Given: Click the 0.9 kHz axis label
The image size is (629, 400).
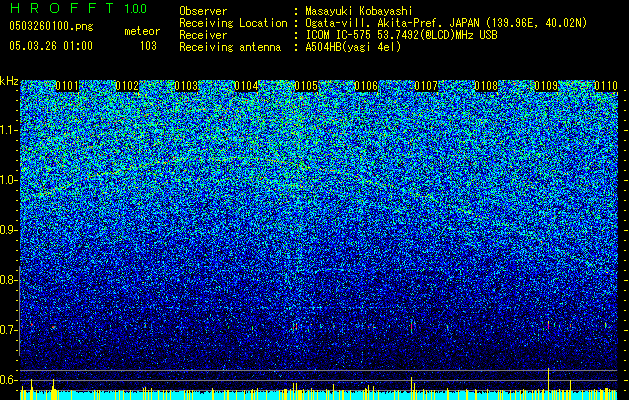Looking at the screenshot, I should [x=8, y=230].
